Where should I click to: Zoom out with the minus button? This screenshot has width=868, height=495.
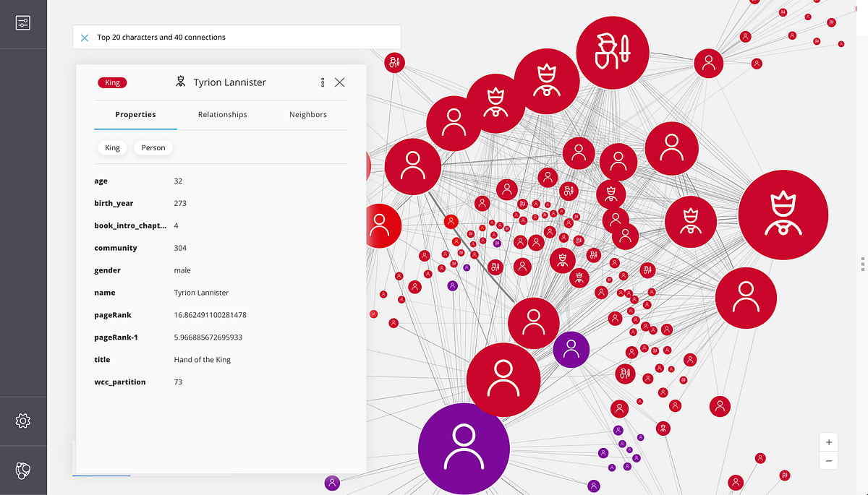point(828,460)
